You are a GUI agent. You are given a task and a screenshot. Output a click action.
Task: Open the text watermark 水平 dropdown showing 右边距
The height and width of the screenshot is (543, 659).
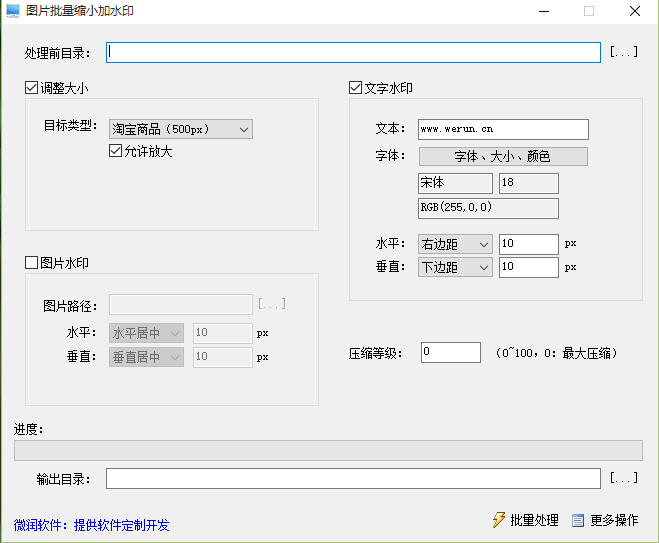455,244
